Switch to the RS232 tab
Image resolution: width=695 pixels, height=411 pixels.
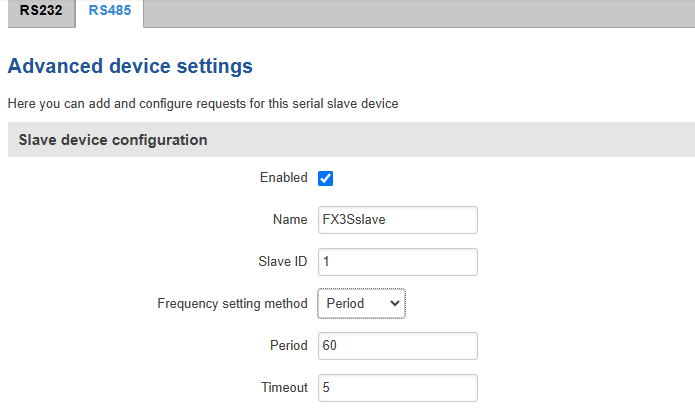41,11
